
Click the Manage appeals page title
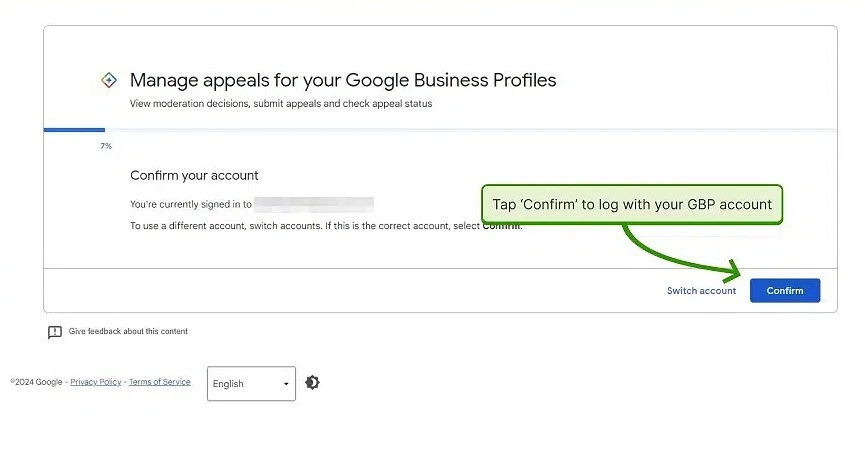343,80
